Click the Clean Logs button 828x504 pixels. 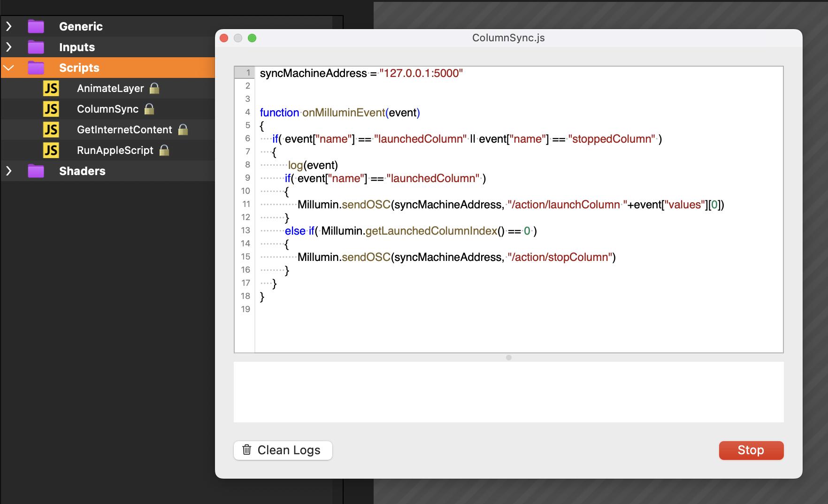click(283, 450)
